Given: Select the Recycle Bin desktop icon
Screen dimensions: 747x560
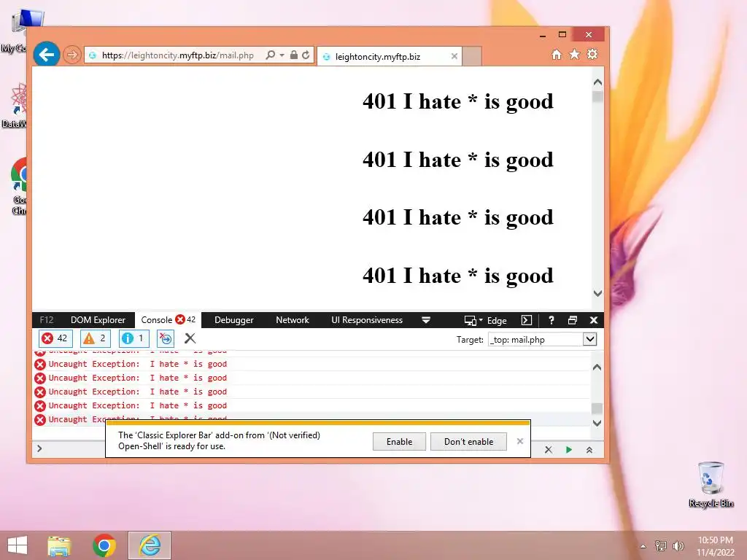Looking at the screenshot, I should [x=711, y=484].
